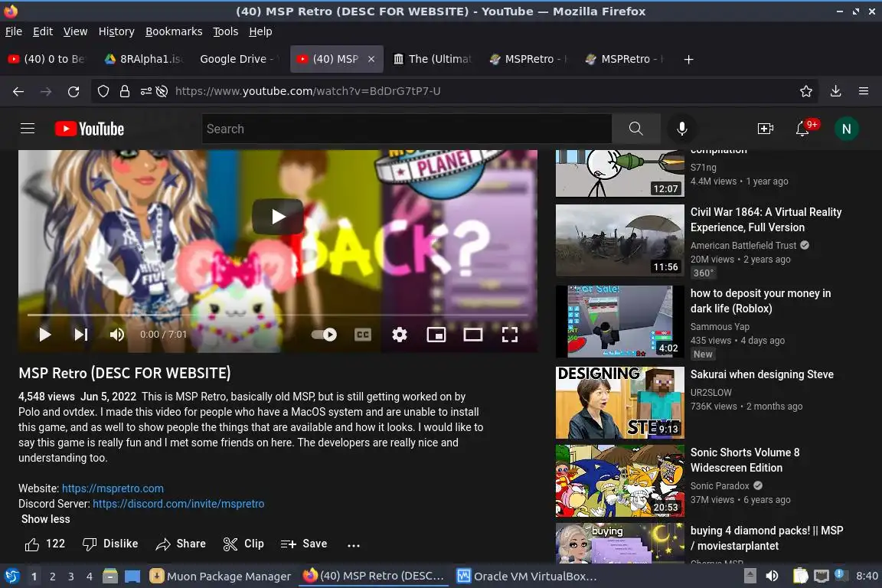The image size is (882, 588).
Task: Enable theater mode
Action: 472,335
